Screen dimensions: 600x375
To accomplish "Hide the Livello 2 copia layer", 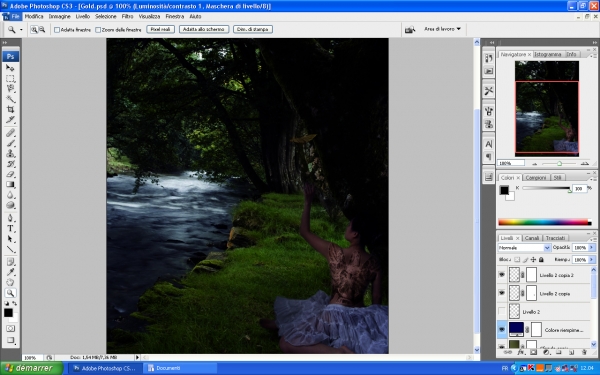I will click(502, 293).
